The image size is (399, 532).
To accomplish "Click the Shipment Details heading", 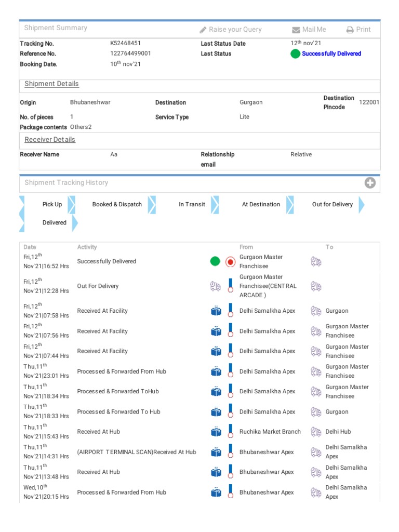I will coord(51,84).
